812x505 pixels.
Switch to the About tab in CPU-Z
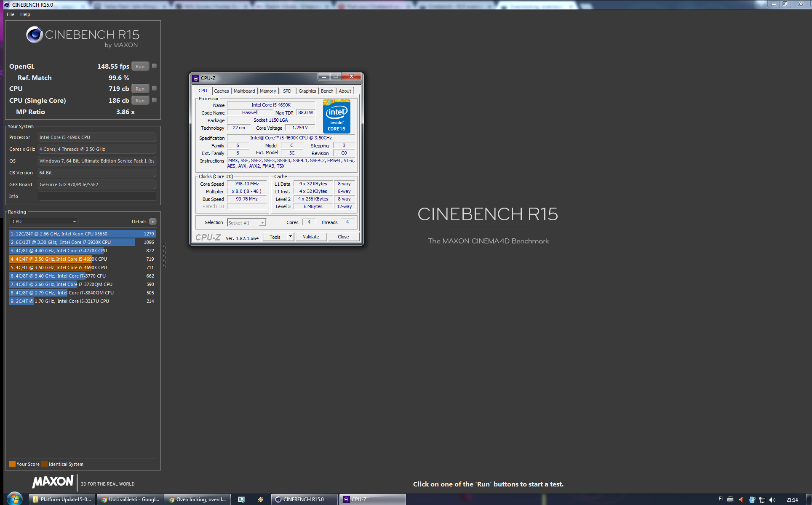click(345, 91)
